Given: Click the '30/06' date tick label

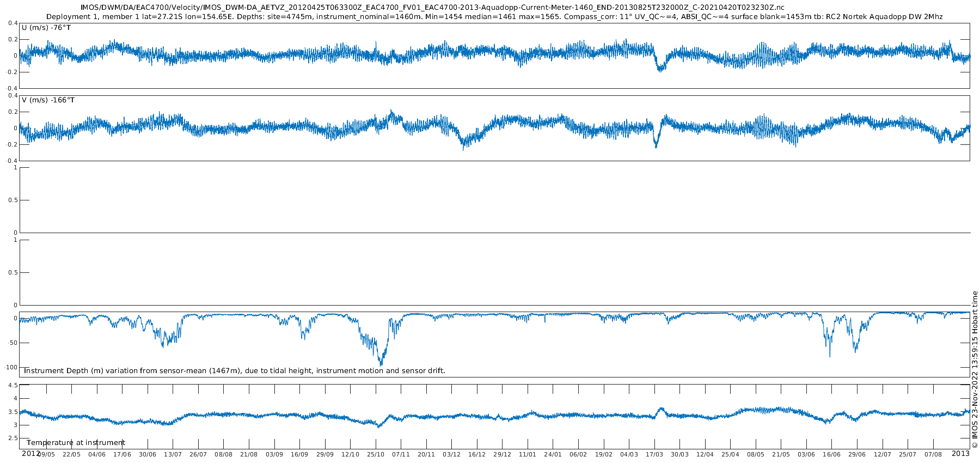Looking at the screenshot, I should tap(148, 454).
